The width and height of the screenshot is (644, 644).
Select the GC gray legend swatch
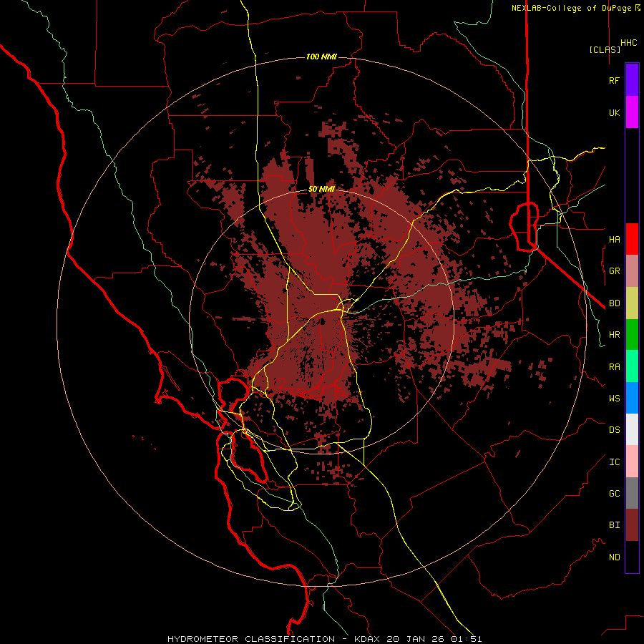click(x=632, y=493)
